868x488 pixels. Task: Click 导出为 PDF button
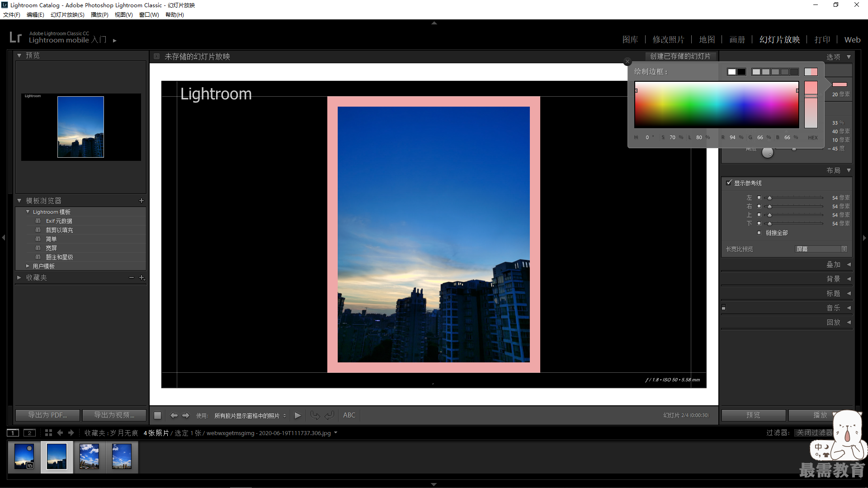(x=47, y=415)
